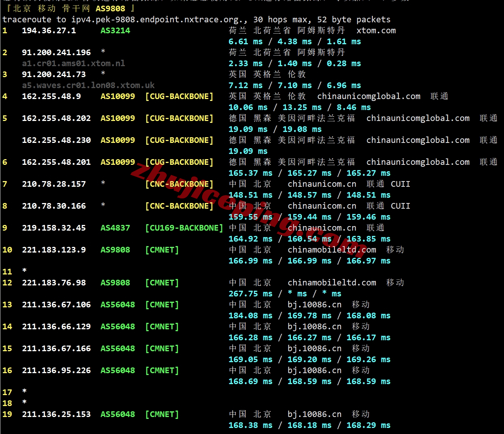Image resolution: width=504 pixels, height=434 pixels.
Task: Click latency value 10.06 ms
Action: click(248, 107)
